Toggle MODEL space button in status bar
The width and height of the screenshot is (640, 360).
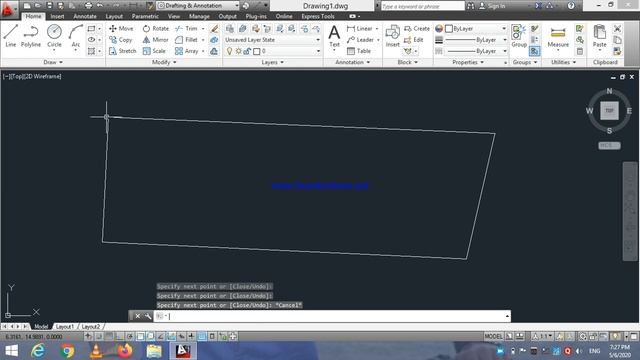[x=493, y=336]
